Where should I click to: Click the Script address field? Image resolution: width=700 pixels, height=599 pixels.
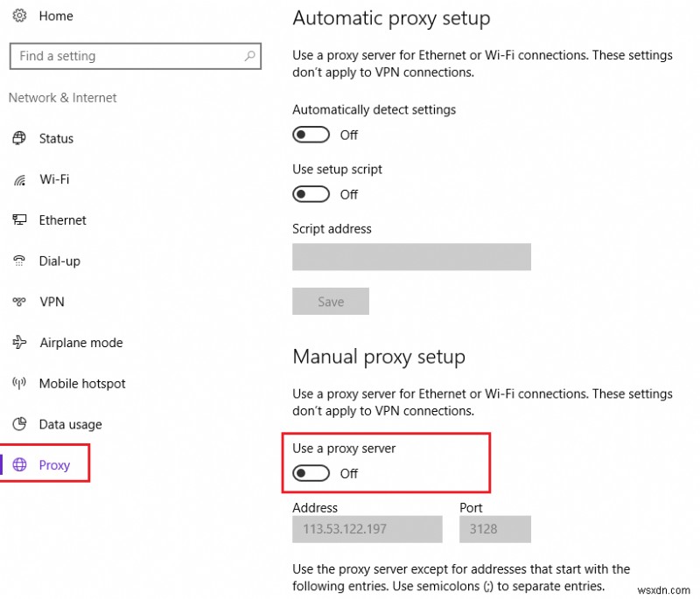[411, 257]
